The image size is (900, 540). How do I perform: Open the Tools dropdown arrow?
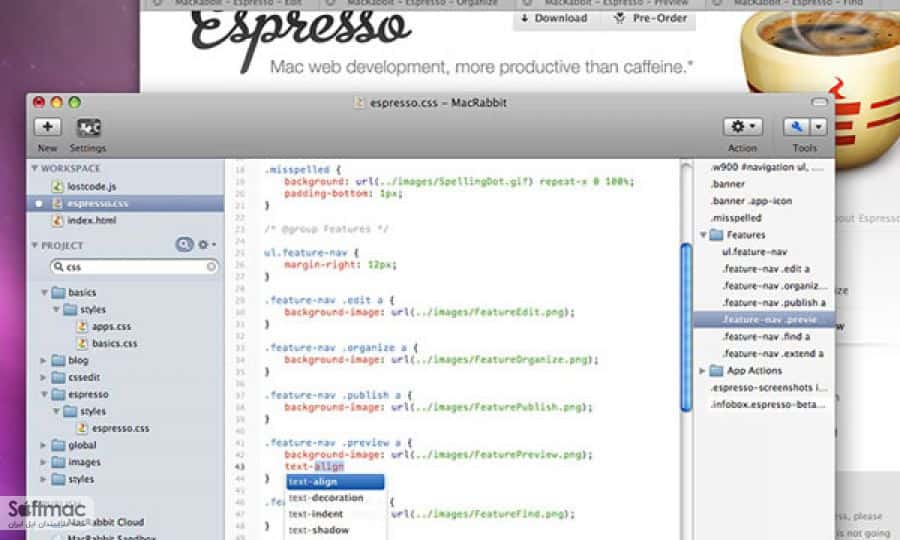coord(818,127)
